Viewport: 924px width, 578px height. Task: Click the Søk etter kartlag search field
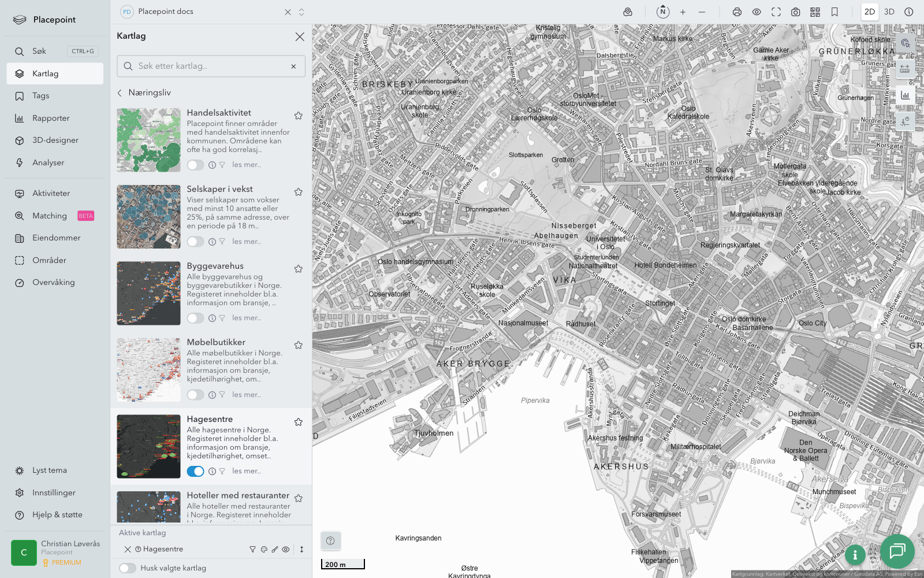tap(211, 66)
